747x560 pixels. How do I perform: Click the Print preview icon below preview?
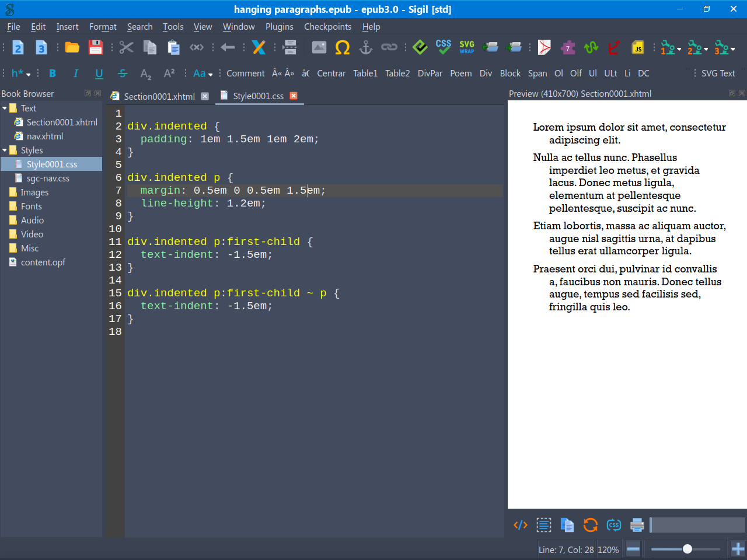pos(637,525)
